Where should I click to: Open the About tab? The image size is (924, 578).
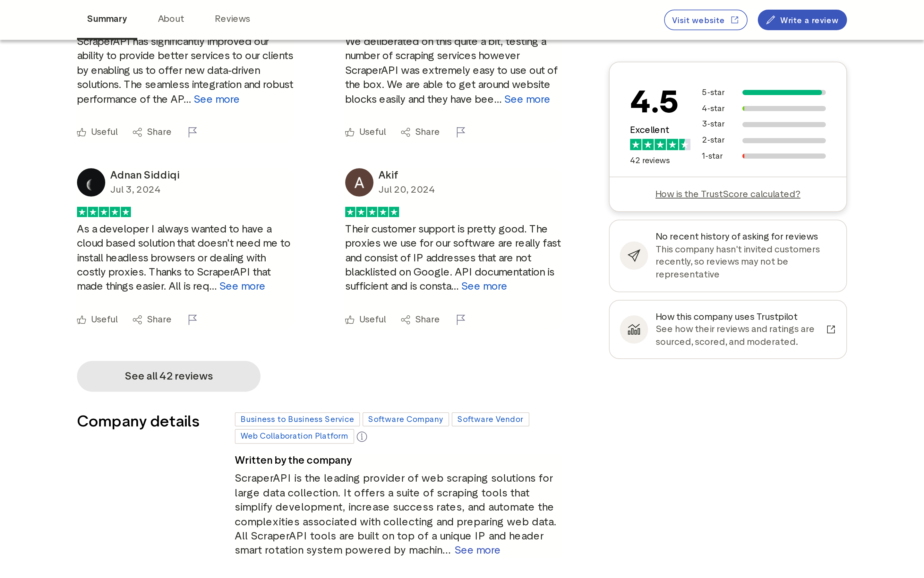(171, 19)
